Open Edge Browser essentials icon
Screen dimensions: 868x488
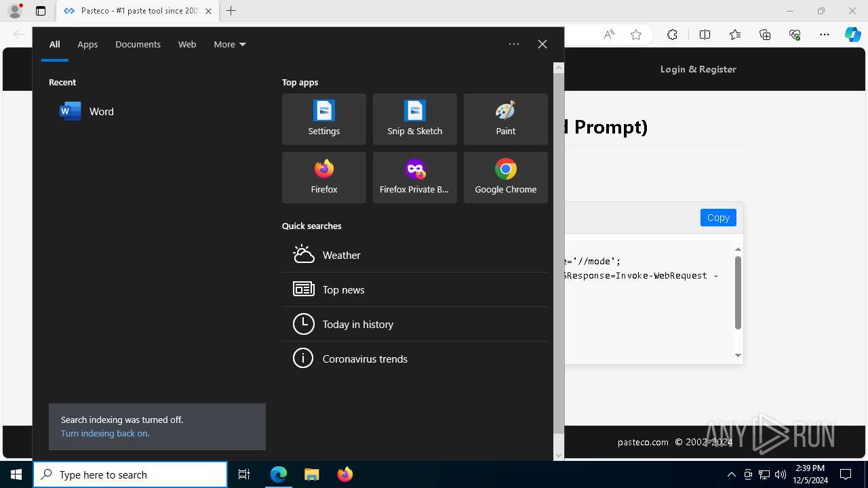(795, 35)
